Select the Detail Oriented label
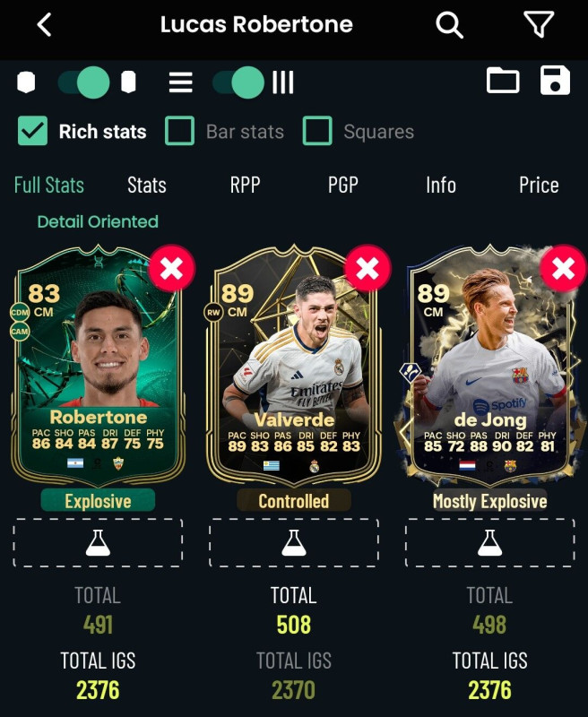The width and height of the screenshot is (588, 717). pyautogui.click(x=98, y=221)
